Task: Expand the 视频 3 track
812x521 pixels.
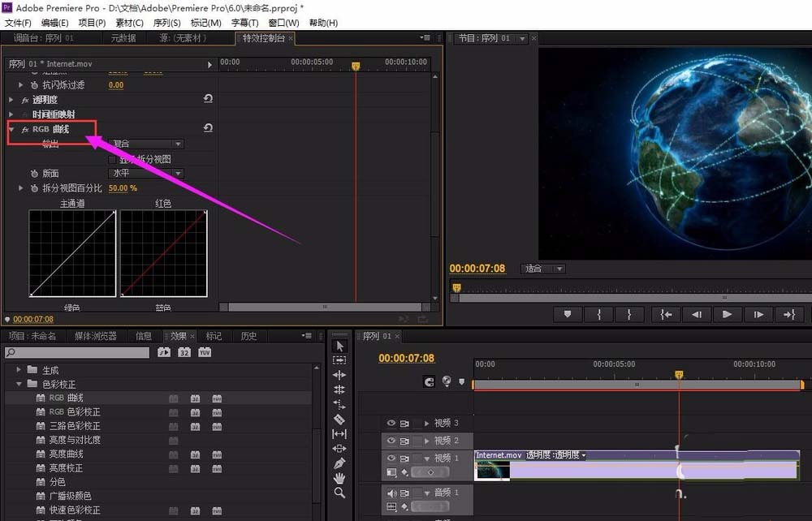Action: (x=427, y=424)
